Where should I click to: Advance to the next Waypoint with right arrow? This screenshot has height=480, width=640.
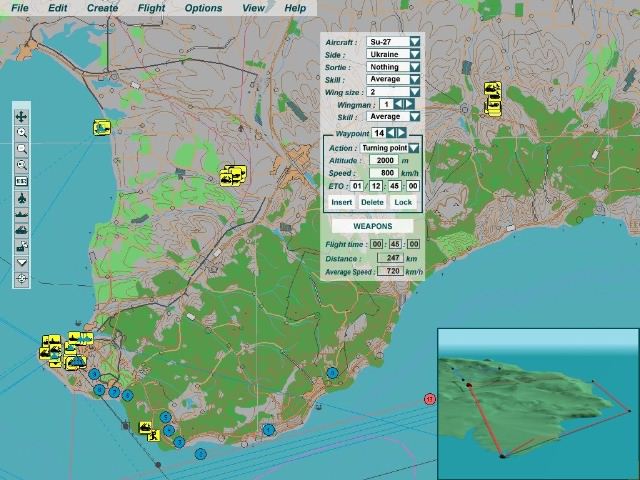pyautogui.click(x=402, y=133)
